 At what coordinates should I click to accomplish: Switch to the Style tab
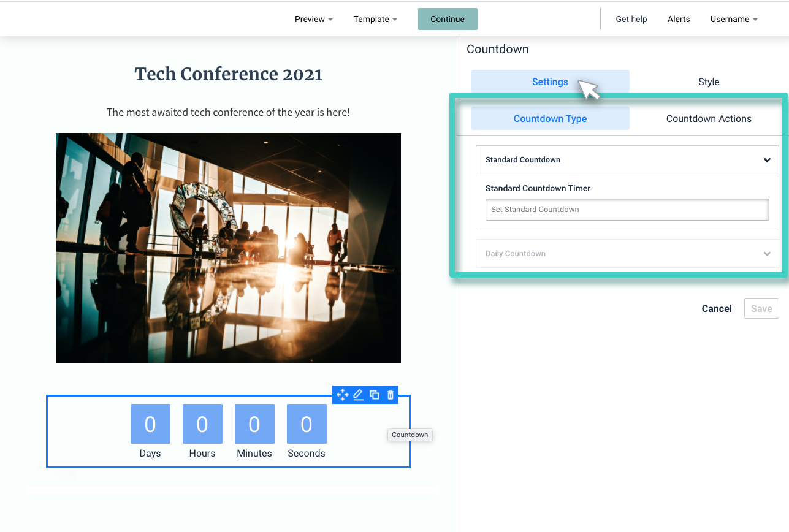pos(709,82)
